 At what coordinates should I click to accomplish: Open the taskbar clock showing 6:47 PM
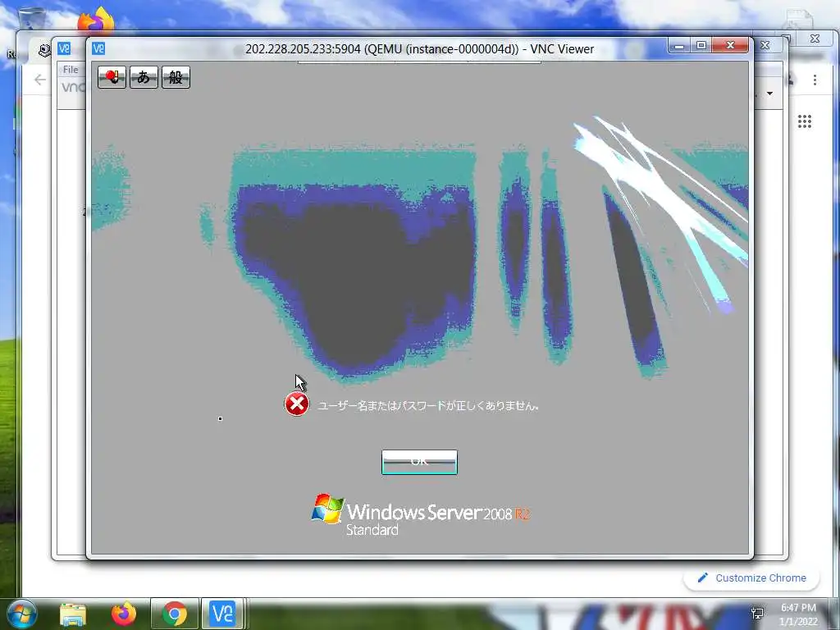(x=798, y=614)
